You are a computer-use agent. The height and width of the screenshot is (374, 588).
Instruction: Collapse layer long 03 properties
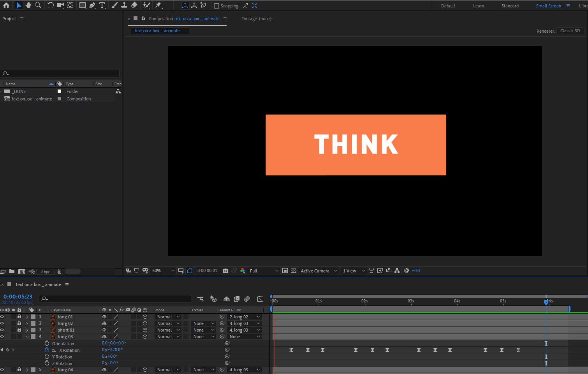[28, 337]
